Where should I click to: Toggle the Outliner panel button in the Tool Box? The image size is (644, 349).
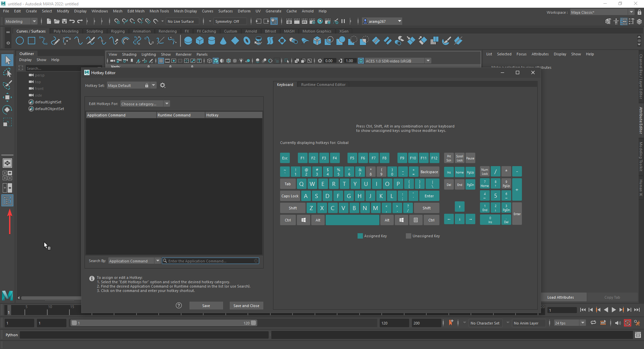coord(7,201)
